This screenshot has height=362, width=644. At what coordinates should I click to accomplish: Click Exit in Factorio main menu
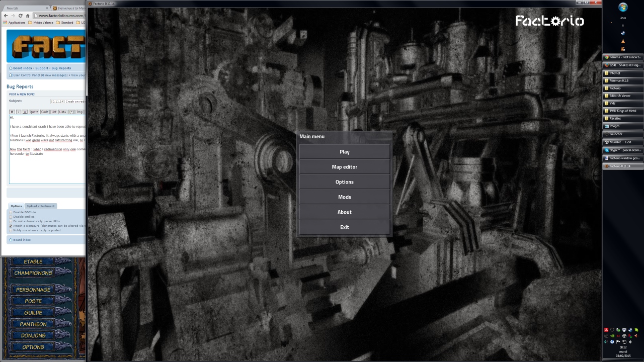(x=344, y=227)
